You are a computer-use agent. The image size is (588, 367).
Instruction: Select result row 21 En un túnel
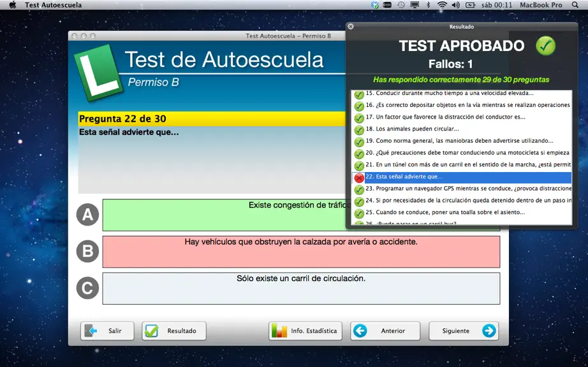click(462, 165)
